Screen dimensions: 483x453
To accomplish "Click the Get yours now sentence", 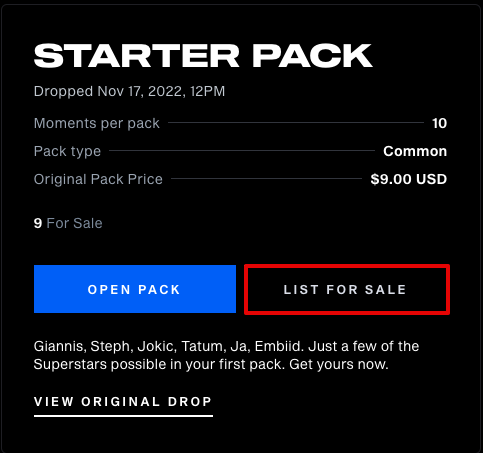I will click(x=339, y=364).
